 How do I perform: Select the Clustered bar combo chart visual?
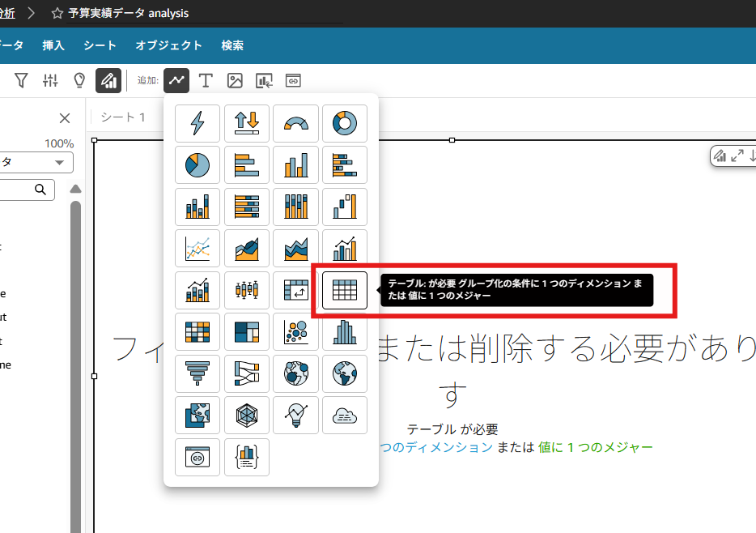(x=345, y=249)
